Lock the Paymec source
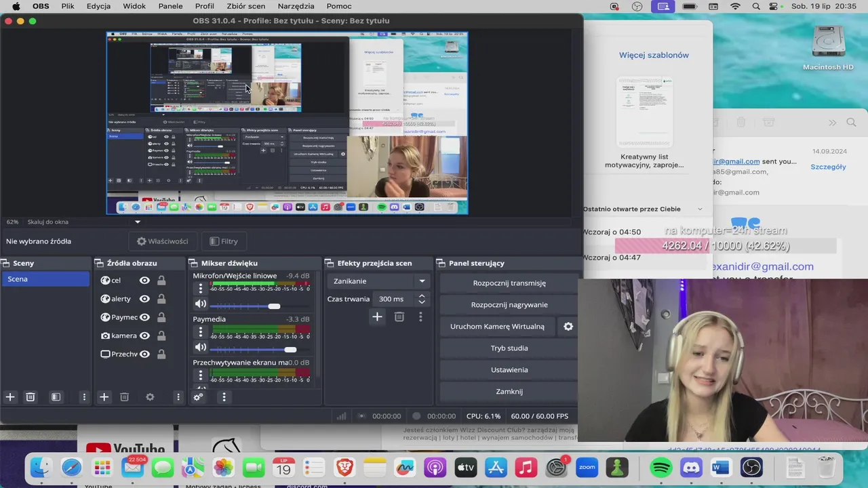The height and width of the screenshot is (488, 868). [161, 317]
